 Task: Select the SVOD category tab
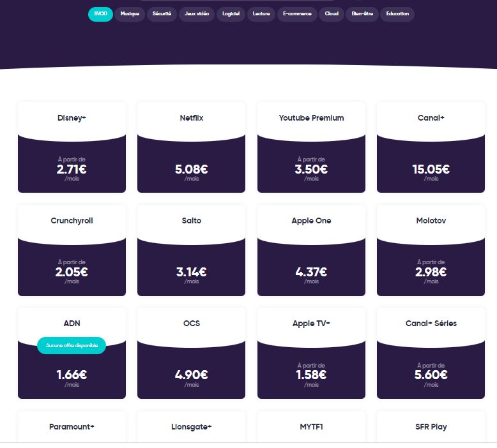100,14
